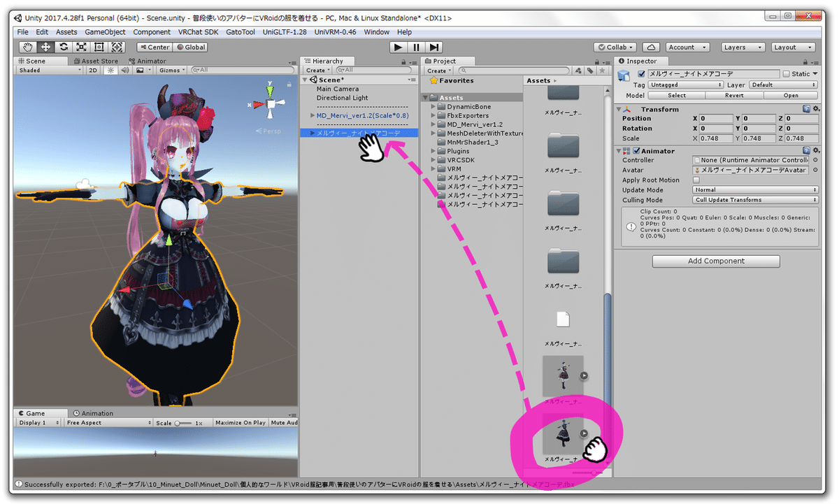This screenshot has height=504, width=839.
Task: Switch to the Animation tab
Action: [x=93, y=414]
